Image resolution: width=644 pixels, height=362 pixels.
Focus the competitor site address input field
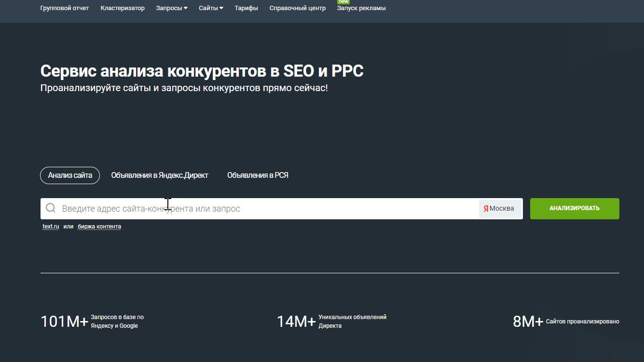coord(265,209)
